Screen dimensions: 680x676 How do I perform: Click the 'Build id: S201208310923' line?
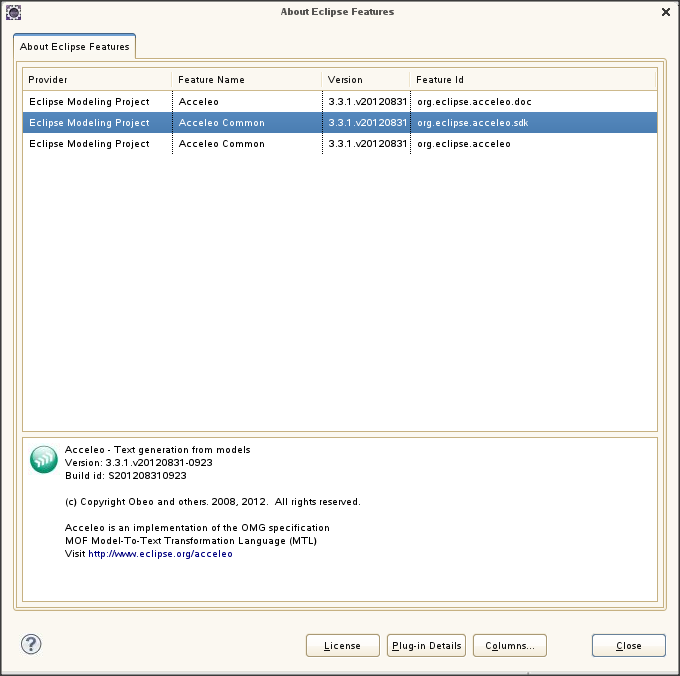point(126,476)
